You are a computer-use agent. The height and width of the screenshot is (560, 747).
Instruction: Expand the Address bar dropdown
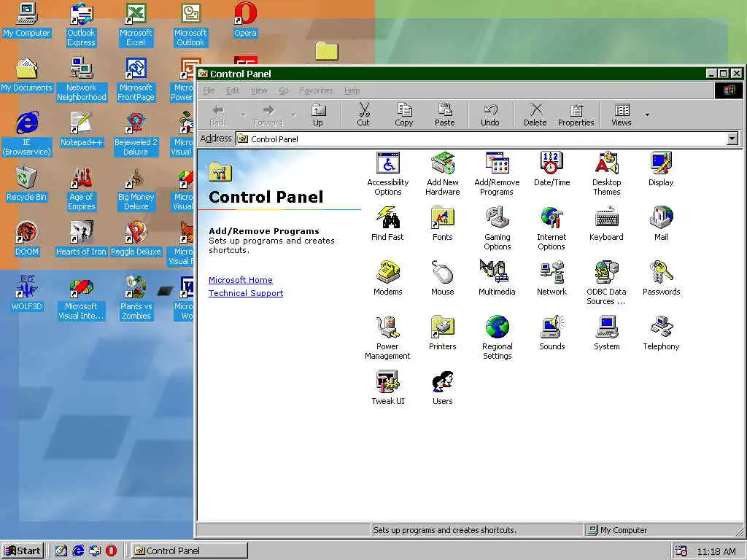pyautogui.click(x=732, y=139)
